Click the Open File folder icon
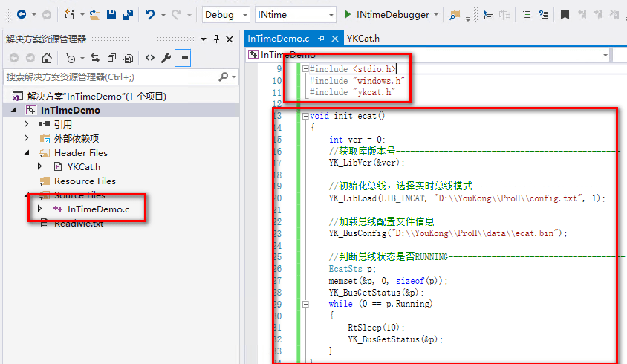 tap(95, 15)
